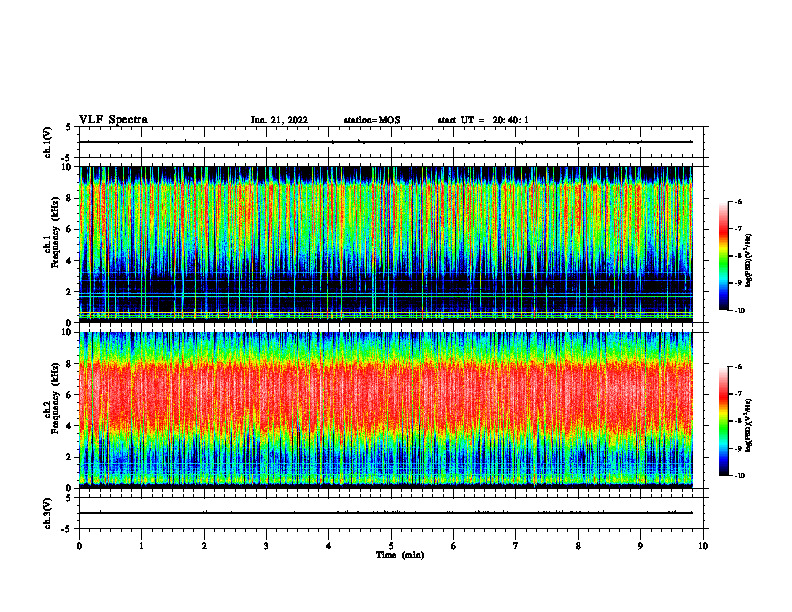Click the "-10" label on ch.1 colorbar

[x=740, y=311]
